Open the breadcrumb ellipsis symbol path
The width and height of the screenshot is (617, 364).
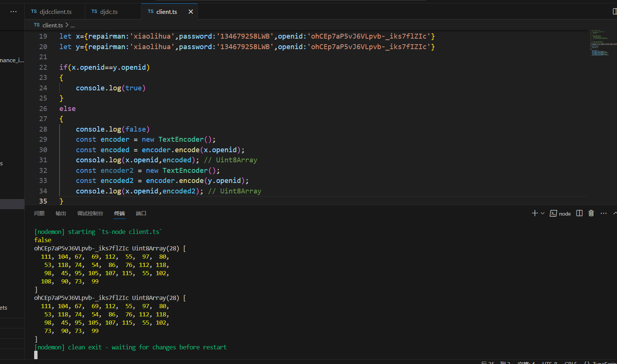(x=73, y=25)
